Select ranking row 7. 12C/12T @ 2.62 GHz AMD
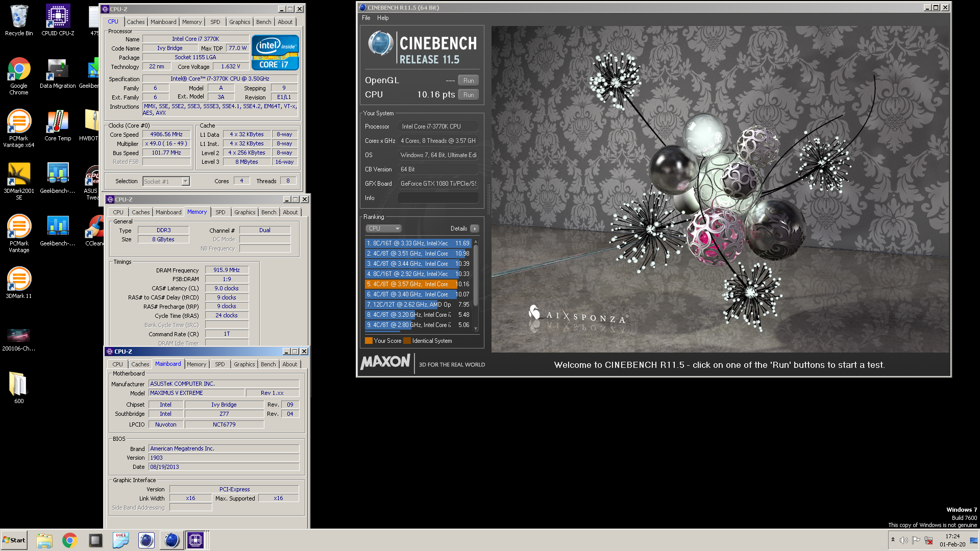Viewport: 980px width, 551px height. 418,305
